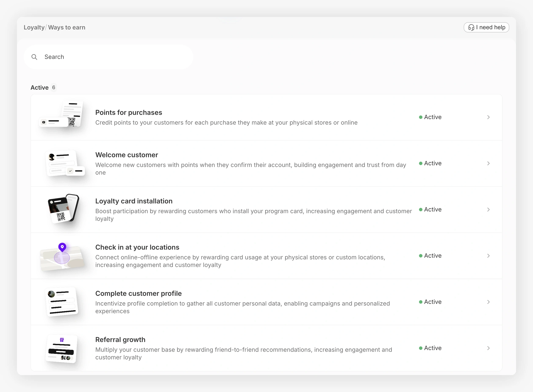This screenshot has height=392, width=533.
Task: Open the Complete customer profile illustration
Action: 62,302
